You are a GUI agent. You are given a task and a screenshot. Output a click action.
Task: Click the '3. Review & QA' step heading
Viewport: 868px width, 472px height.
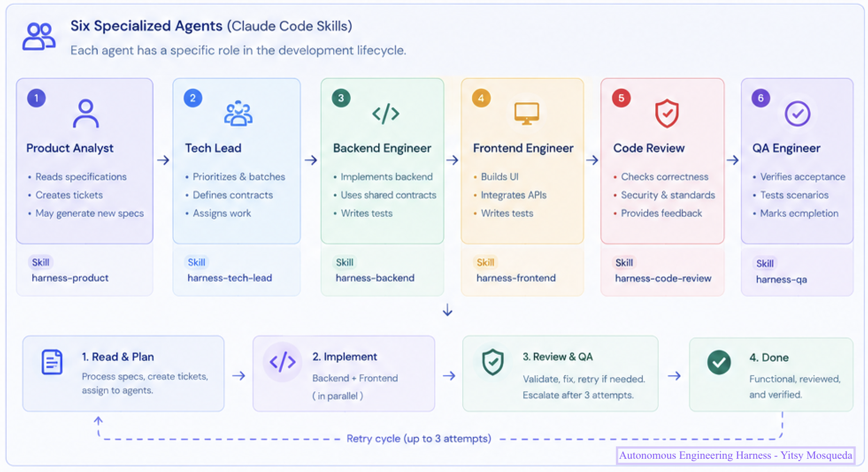pos(557,357)
